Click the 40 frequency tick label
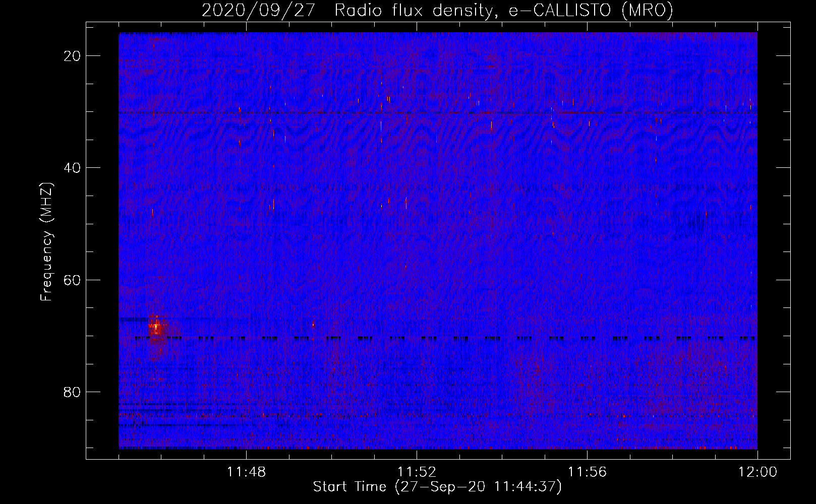Screen dimensions: 816x504 pos(73,168)
